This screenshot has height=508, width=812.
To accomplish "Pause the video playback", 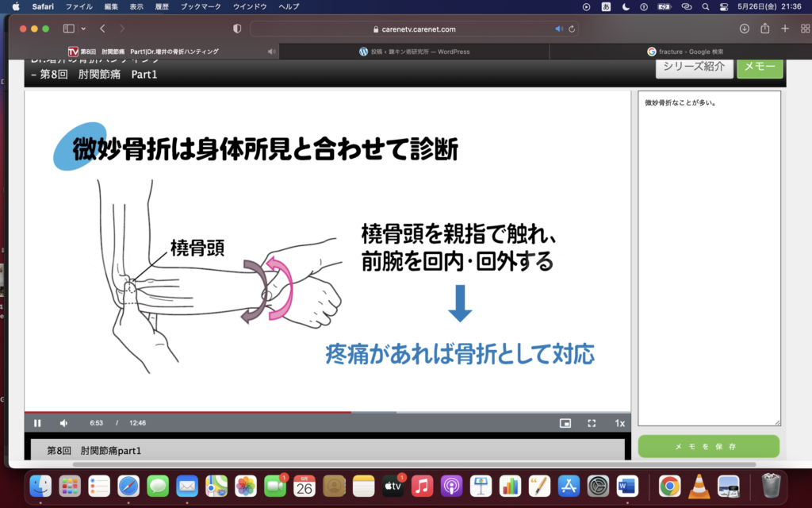I will click(37, 423).
